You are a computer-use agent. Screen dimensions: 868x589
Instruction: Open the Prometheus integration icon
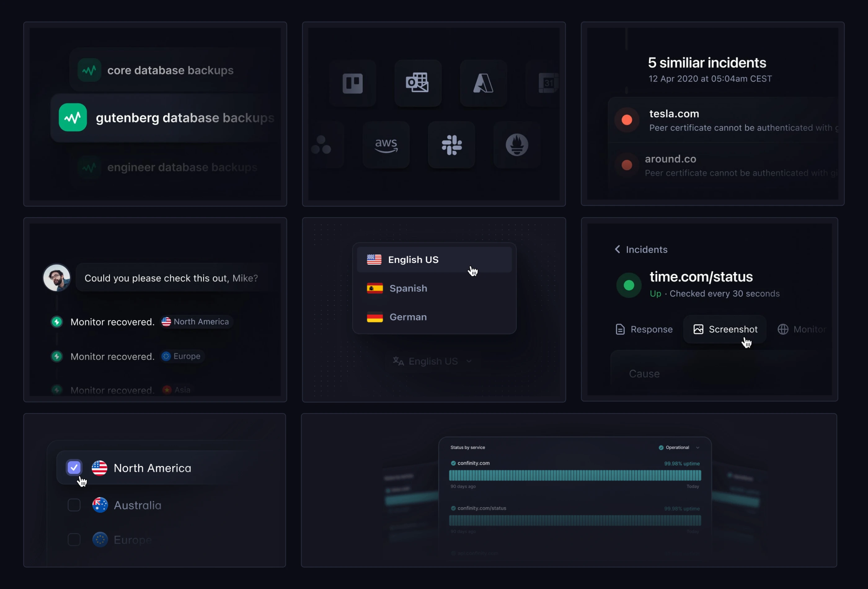pyautogui.click(x=517, y=145)
